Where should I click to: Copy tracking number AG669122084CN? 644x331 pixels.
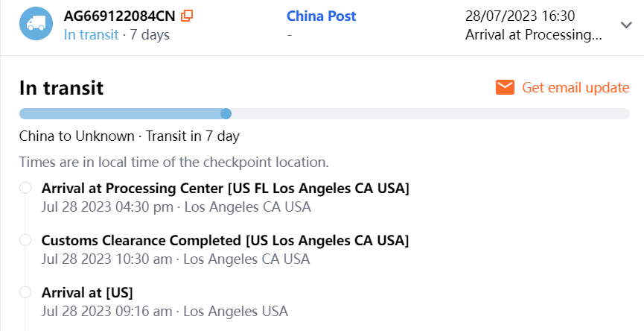pyautogui.click(x=187, y=16)
